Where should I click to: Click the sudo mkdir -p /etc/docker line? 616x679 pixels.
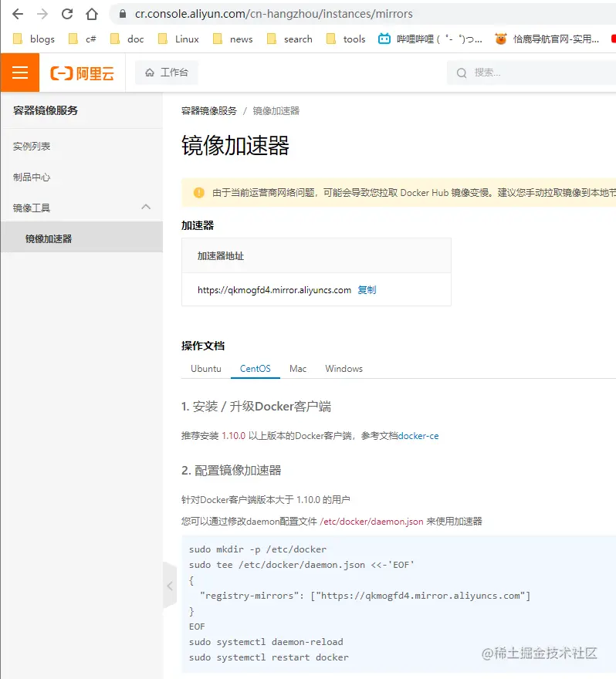[258, 549]
